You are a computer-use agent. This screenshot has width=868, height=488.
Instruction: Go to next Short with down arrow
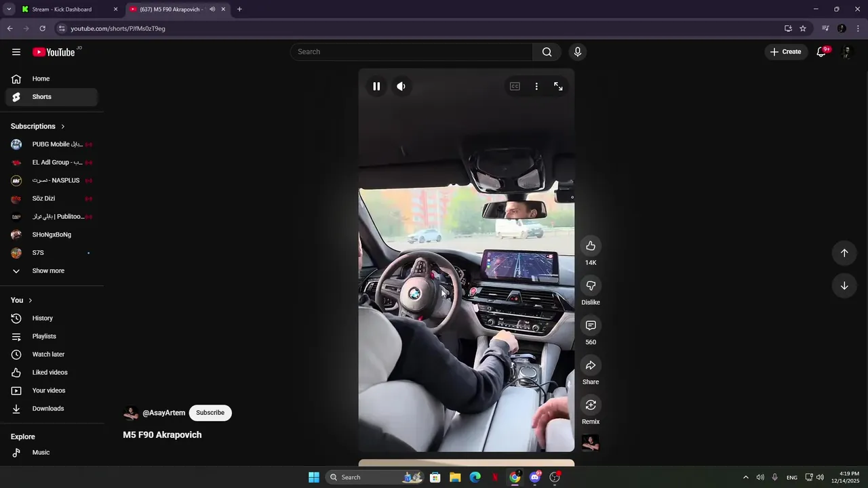click(844, 286)
